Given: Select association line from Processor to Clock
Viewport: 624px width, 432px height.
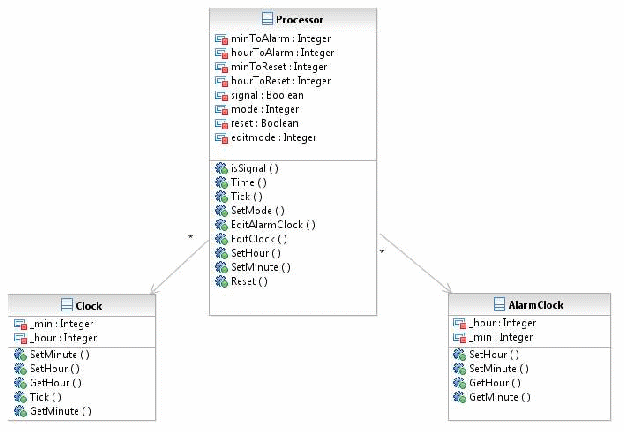Looking at the screenshot, I should [x=180, y=267].
